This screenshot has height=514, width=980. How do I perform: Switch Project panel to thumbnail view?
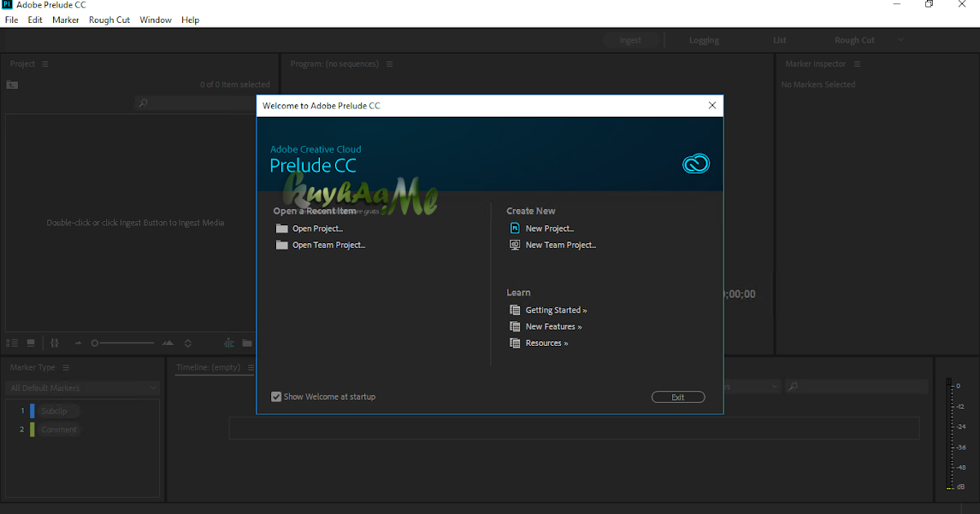(x=30, y=343)
